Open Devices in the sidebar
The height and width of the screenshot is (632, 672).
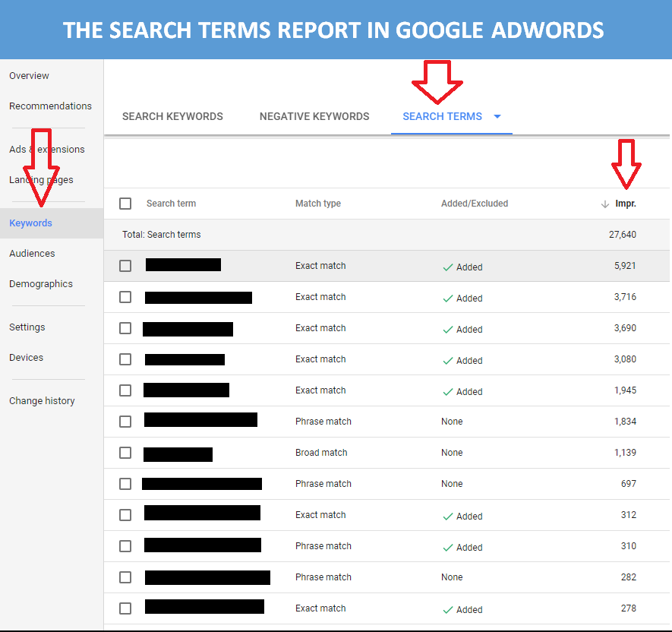coord(26,358)
